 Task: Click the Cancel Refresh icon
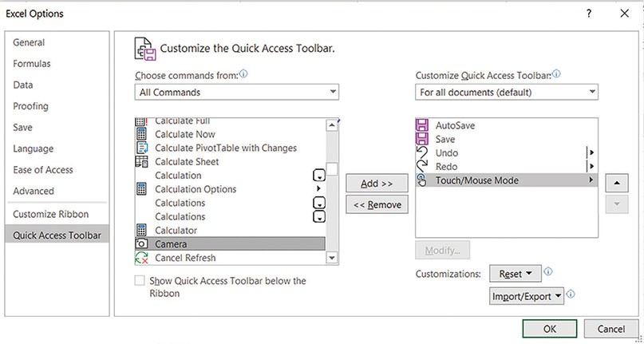[x=142, y=258]
